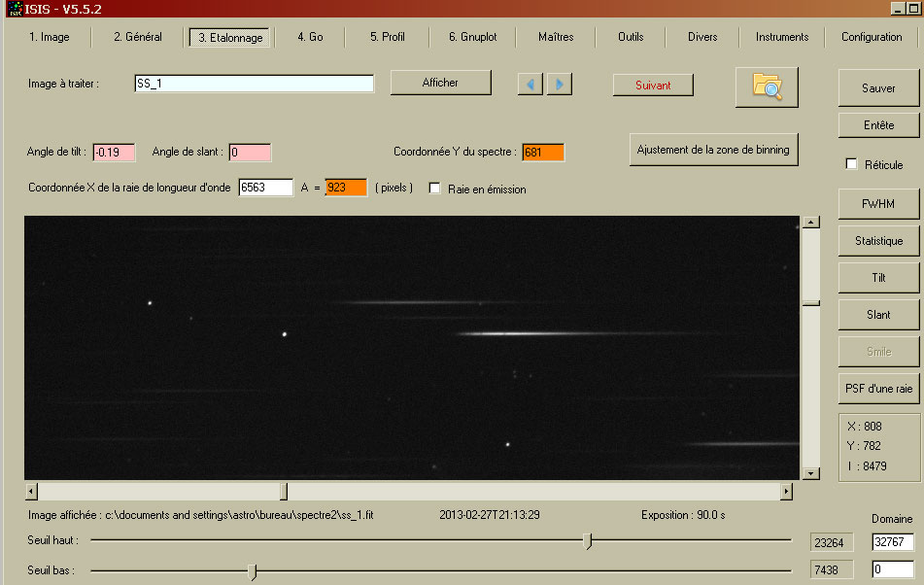Go to next image with right arrow

coord(560,85)
